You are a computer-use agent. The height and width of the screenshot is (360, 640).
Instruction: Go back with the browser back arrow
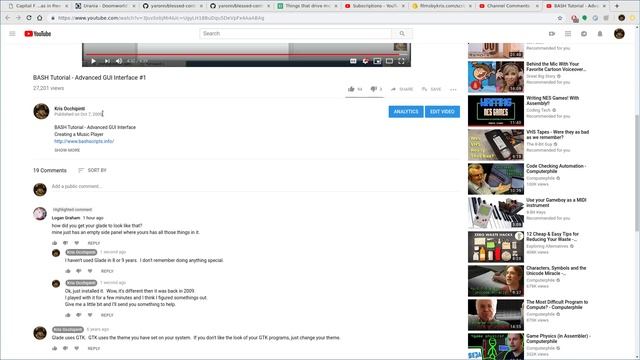[8, 18]
